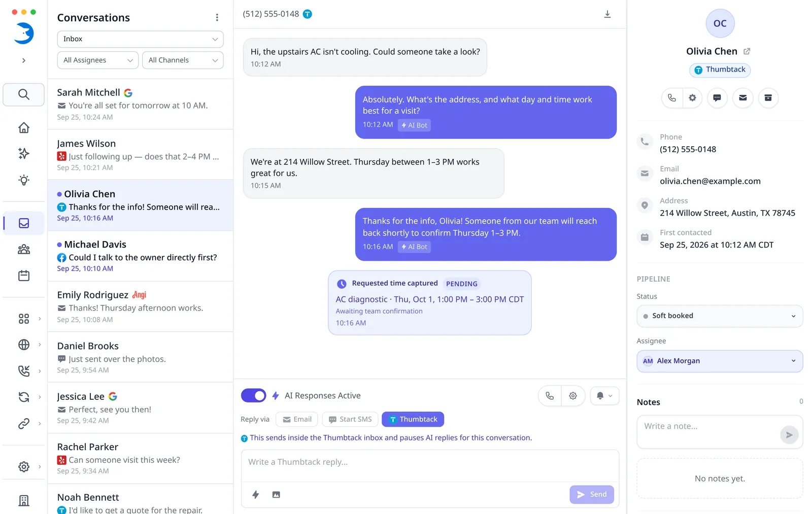Select Start SMS reply channel tab
Viewport: 812px width, 514px height.
tap(350, 420)
